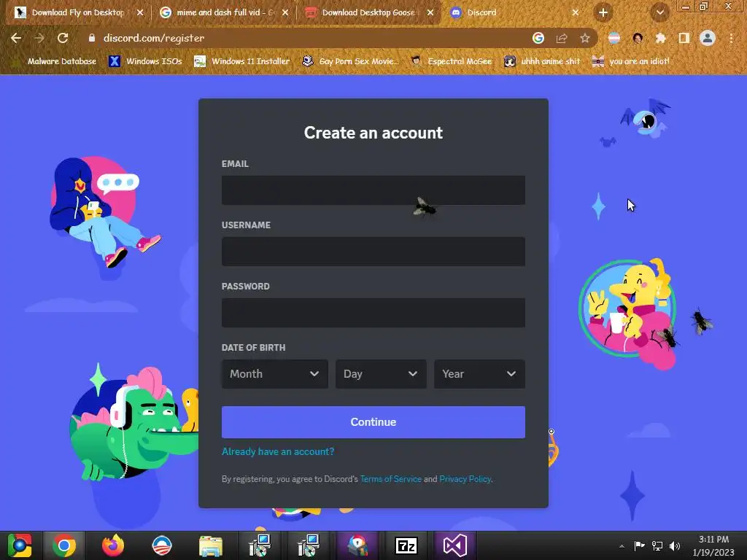This screenshot has width=747, height=560.
Task: Open the Terms of Service link
Action: click(391, 479)
